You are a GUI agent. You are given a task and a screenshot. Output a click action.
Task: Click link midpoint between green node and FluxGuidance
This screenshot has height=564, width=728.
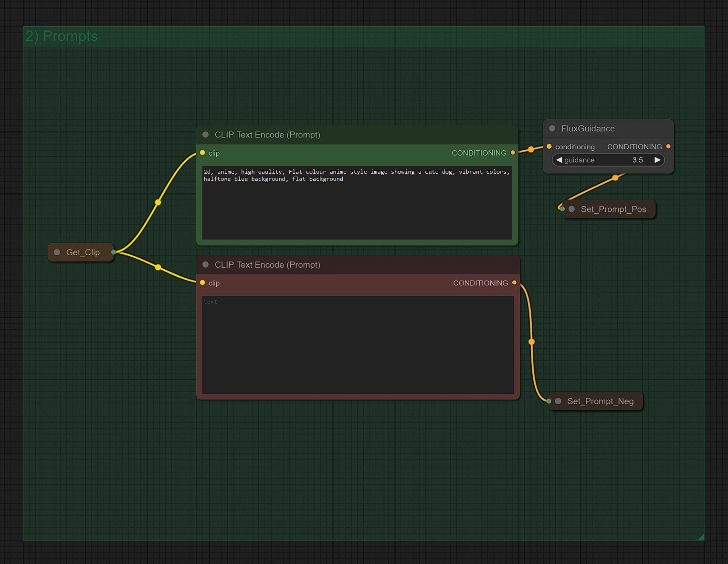tap(531, 149)
